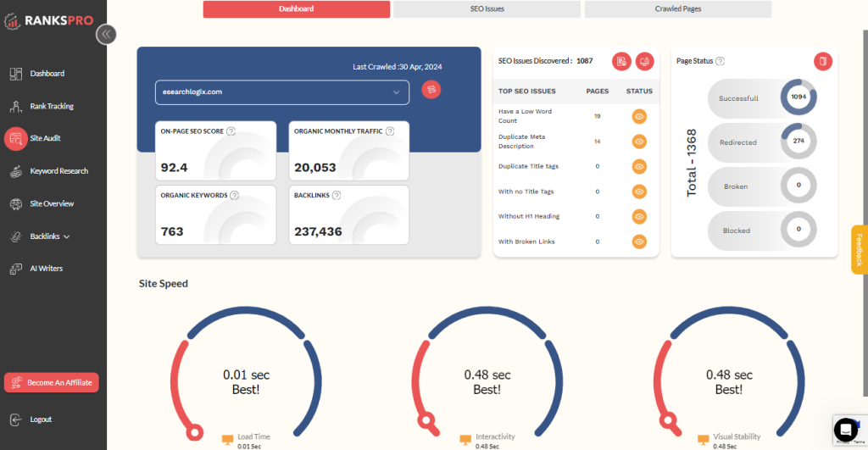This screenshot has height=450, width=868.
Task: Click the Visual Stability monitor icon
Action: (703, 440)
